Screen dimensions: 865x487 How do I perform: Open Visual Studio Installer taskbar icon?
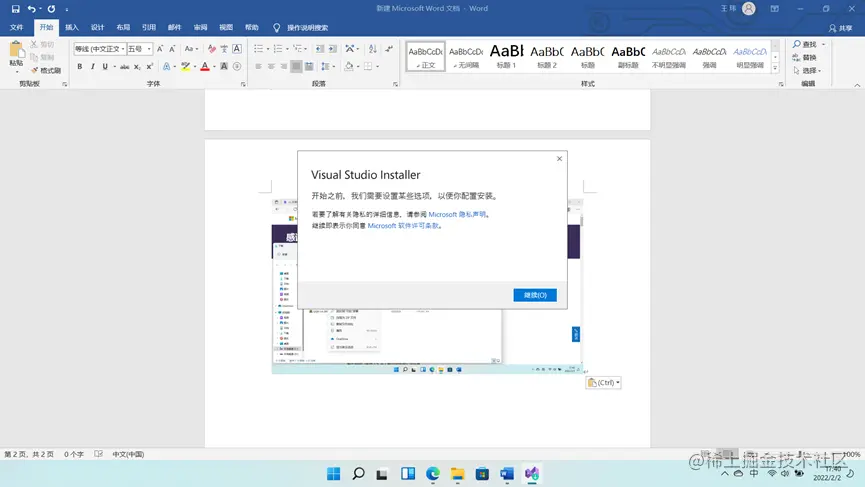(x=532, y=474)
